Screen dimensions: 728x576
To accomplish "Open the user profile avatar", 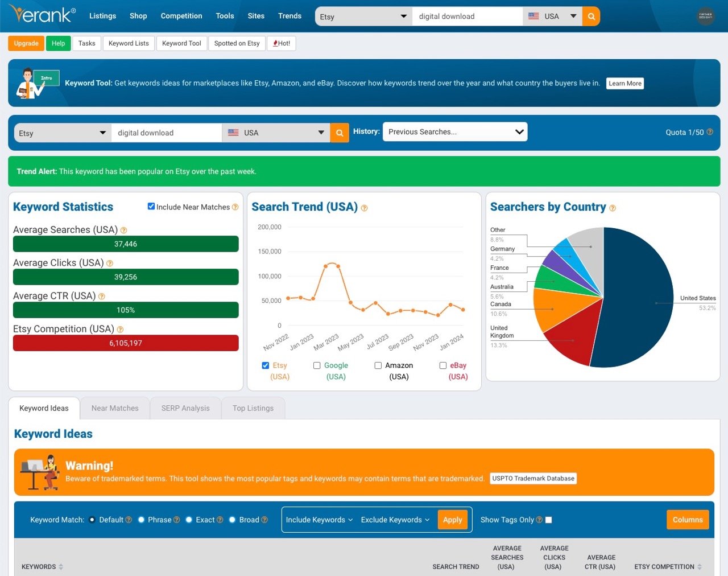I will point(706,16).
